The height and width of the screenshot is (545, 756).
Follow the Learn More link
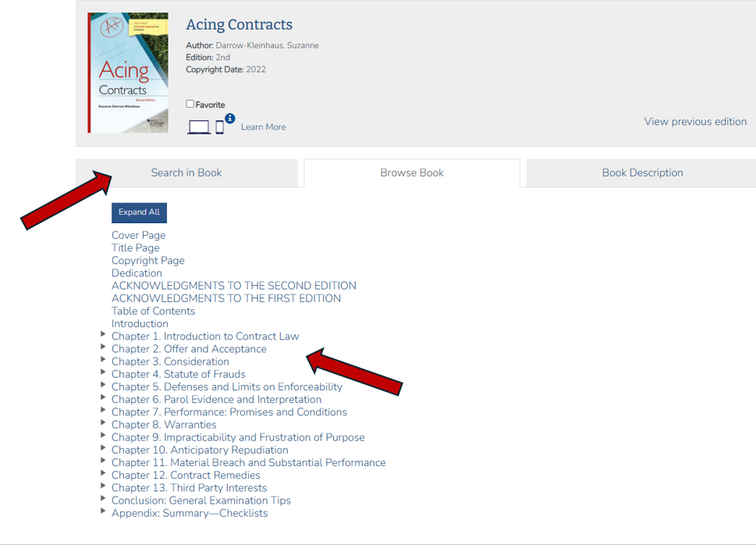point(263,127)
